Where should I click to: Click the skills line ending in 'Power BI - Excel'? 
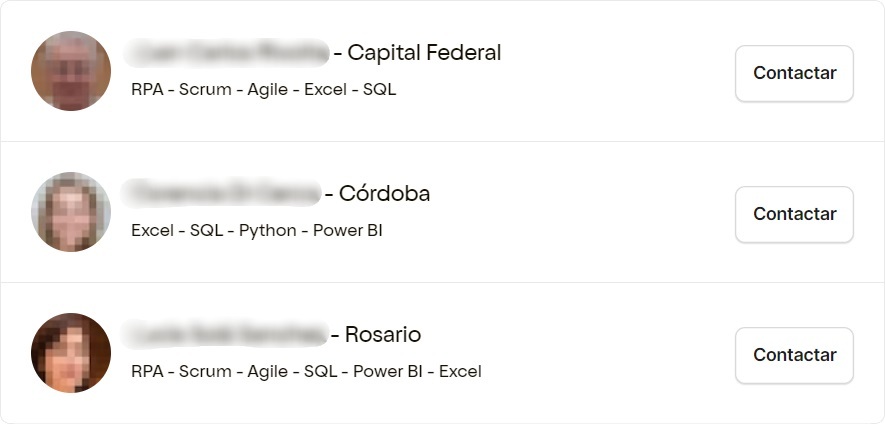[306, 371]
